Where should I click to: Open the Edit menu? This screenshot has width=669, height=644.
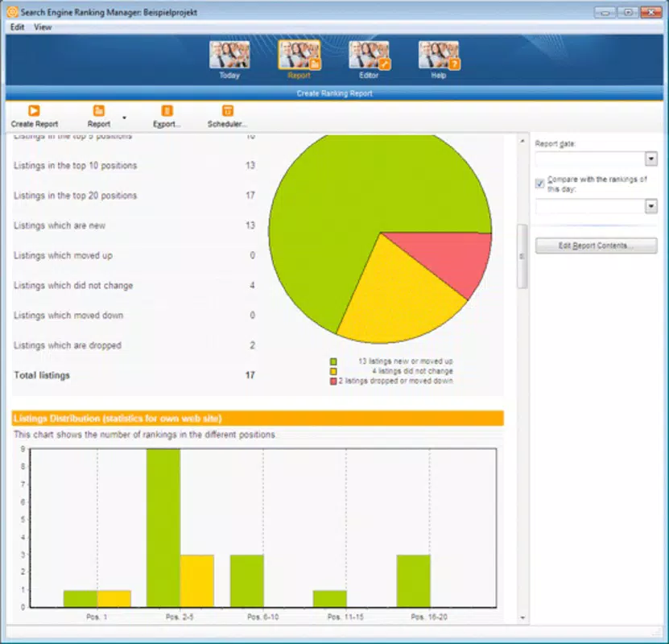pos(17,27)
